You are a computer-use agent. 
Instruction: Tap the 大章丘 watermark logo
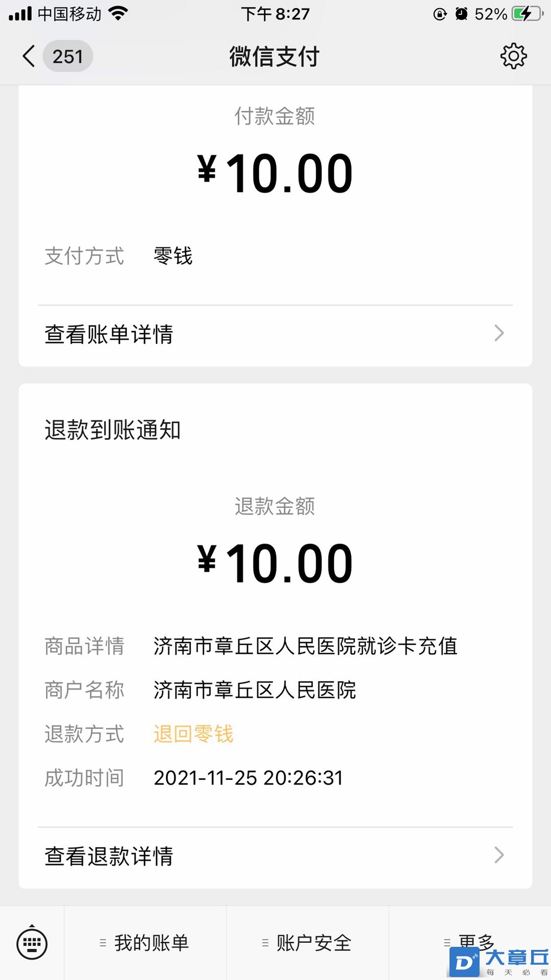499,962
